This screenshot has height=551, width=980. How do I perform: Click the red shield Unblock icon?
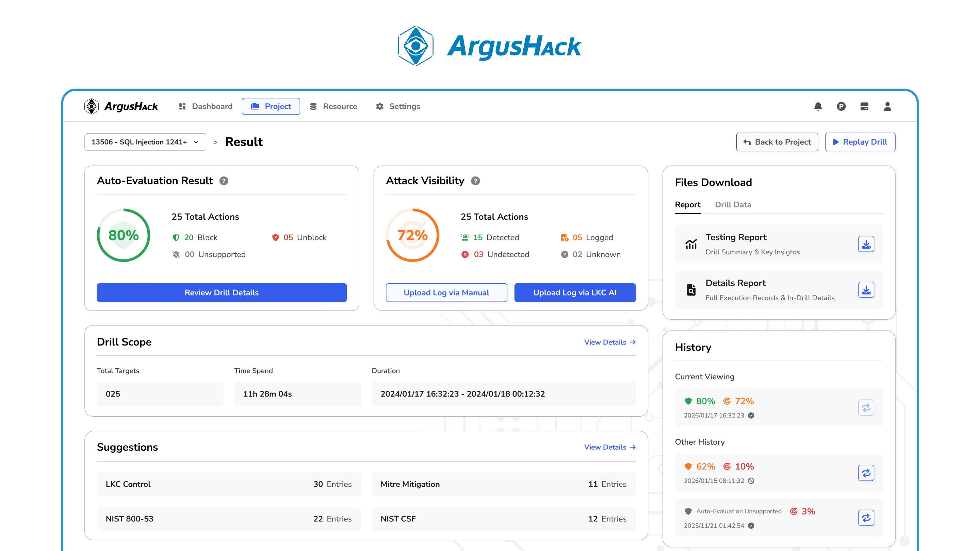(x=275, y=238)
